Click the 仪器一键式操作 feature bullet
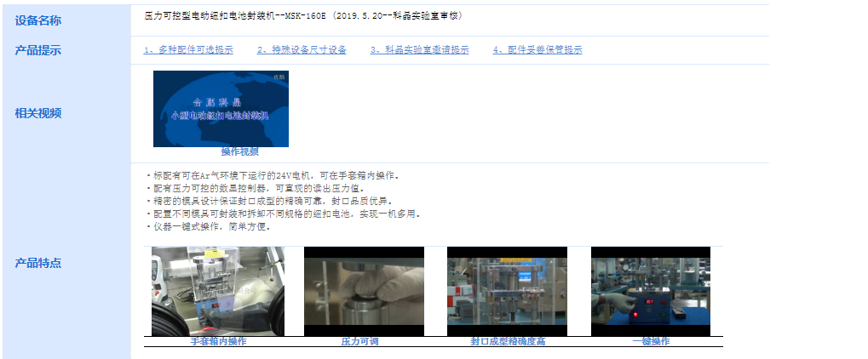The height and width of the screenshot is (359, 868). 210,227
